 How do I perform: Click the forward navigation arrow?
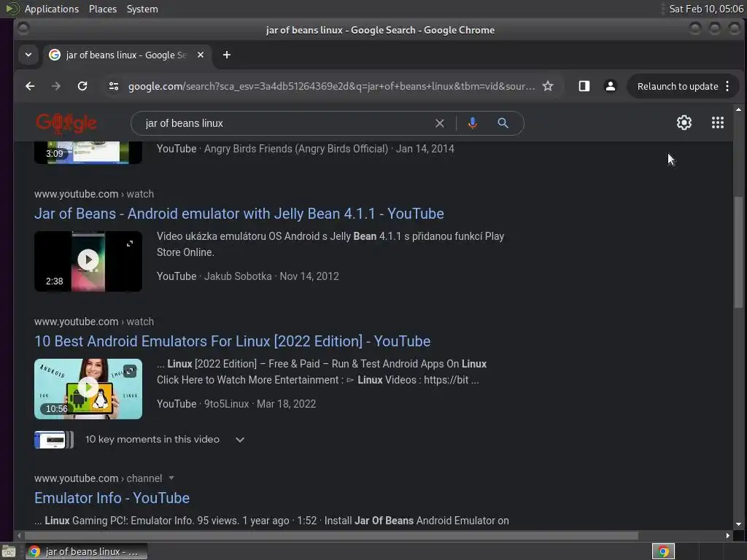pyautogui.click(x=55, y=86)
